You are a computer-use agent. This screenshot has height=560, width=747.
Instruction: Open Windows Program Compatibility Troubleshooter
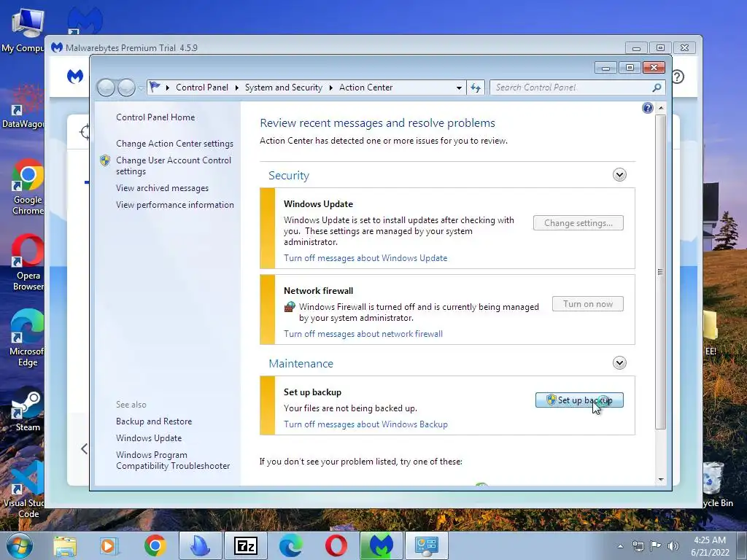[173, 460]
